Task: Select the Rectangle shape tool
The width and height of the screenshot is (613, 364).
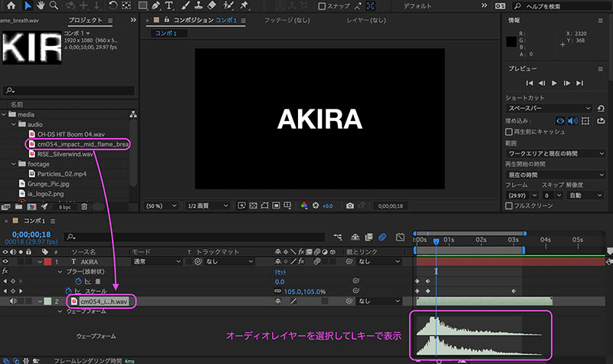Action: click(x=143, y=5)
